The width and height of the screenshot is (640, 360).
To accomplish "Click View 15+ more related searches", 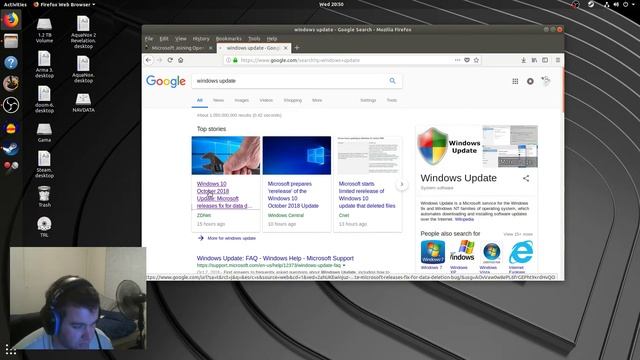I will point(518,234).
